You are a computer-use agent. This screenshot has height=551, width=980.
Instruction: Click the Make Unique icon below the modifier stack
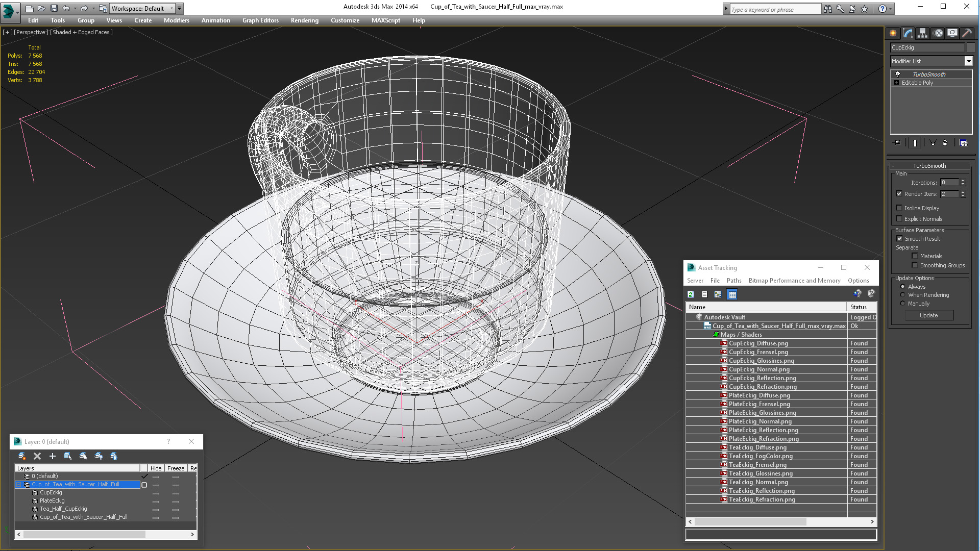coord(933,143)
